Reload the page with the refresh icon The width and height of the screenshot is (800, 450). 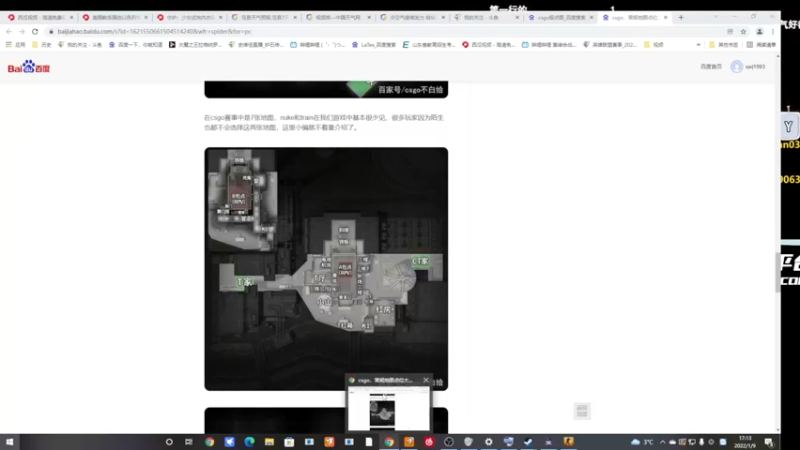35,32
